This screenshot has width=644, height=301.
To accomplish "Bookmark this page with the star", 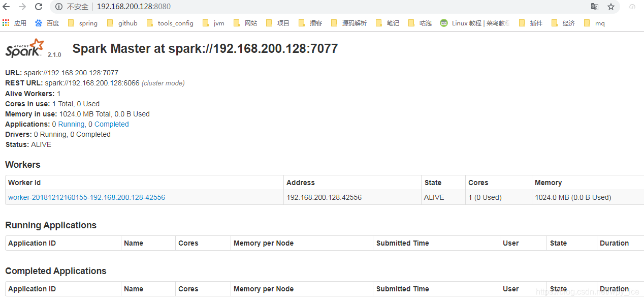I will pos(611,7).
